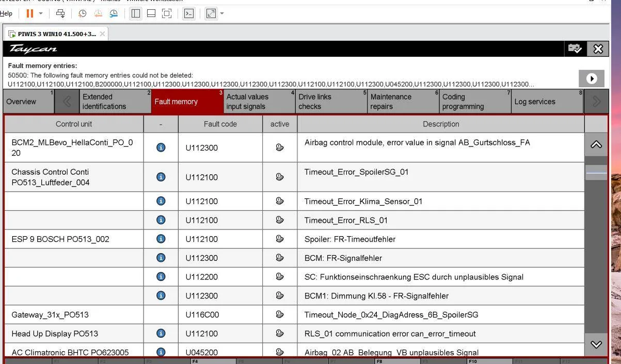This screenshot has width=621, height=364.
Task: Close the PIWIS 3 WIN10 tab
Action: [103, 34]
